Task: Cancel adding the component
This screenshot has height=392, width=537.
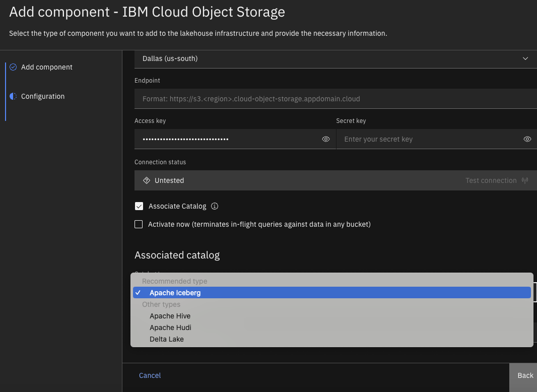Action: pyautogui.click(x=150, y=375)
